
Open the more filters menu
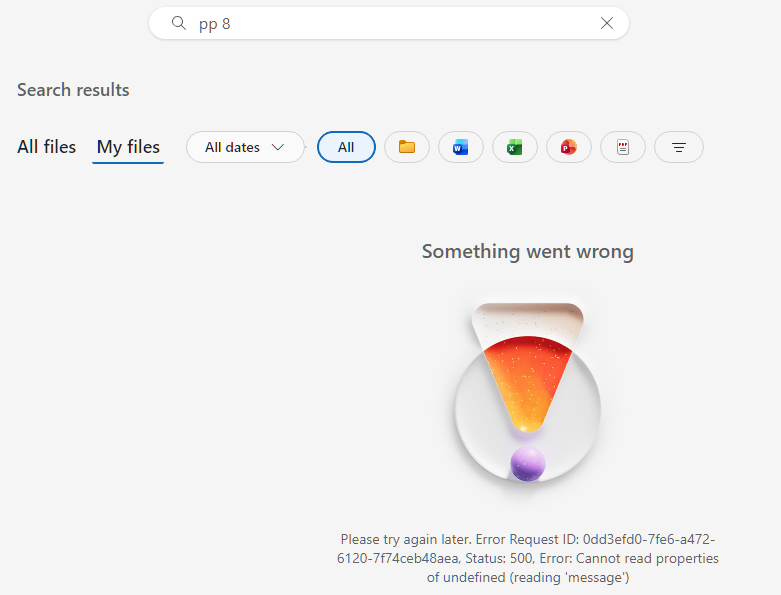click(679, 147)
